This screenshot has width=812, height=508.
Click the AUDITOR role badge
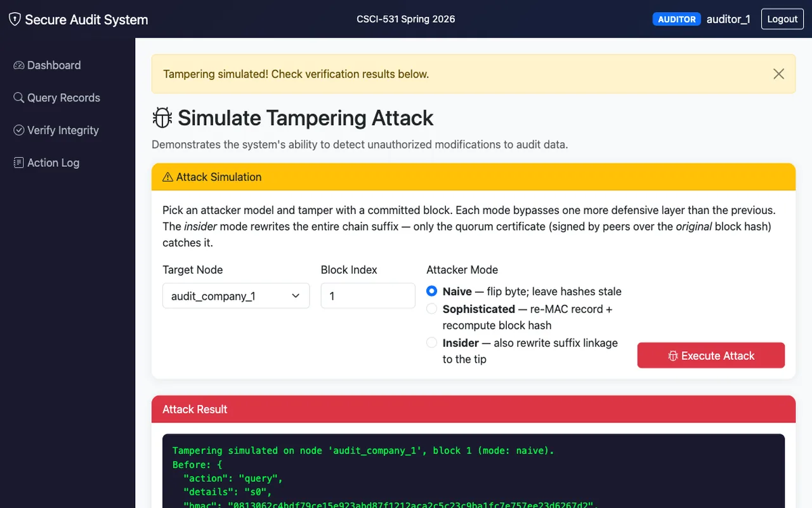point(677,19)
